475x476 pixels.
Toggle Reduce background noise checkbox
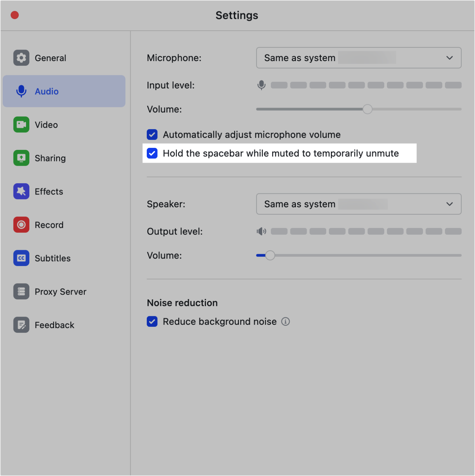[152, 322]
